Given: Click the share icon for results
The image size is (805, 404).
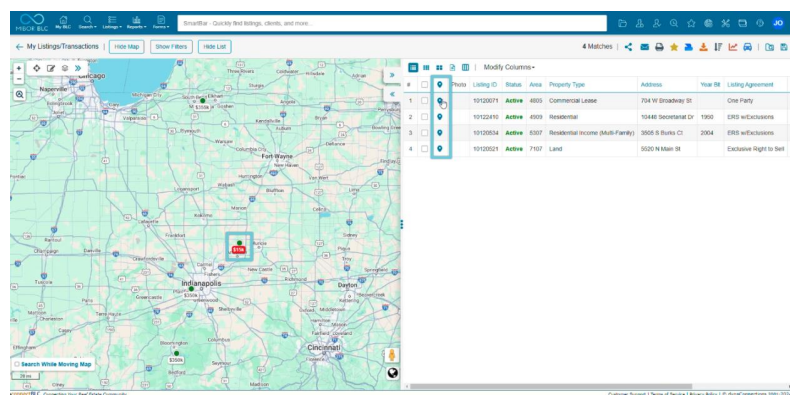Looking at the screenshot, I should (x=628, y=47).
